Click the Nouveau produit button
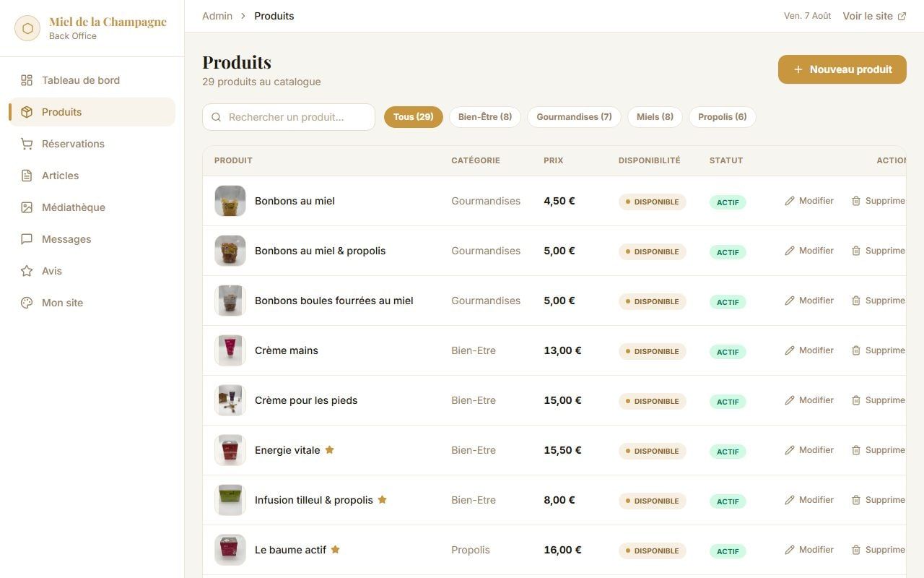Image resolution: width=924 pixels, height=578 pixels. click(x=842, y=69)
